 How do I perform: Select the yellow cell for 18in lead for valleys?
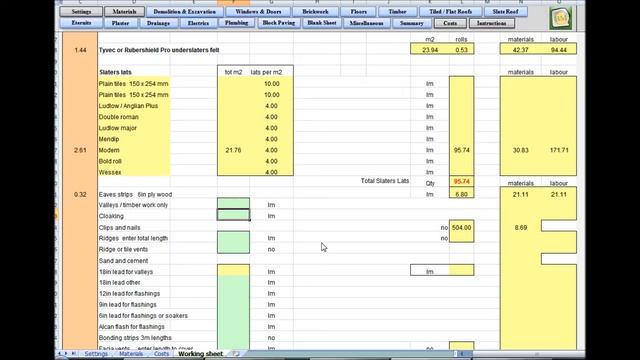pyautogui.click(x=233, y=270)
